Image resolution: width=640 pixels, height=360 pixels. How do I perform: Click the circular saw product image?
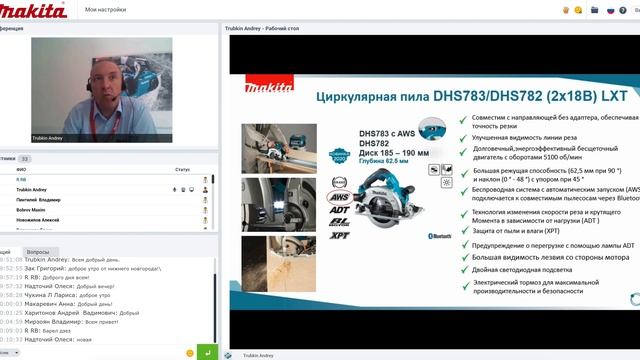[x=388, y=199]
